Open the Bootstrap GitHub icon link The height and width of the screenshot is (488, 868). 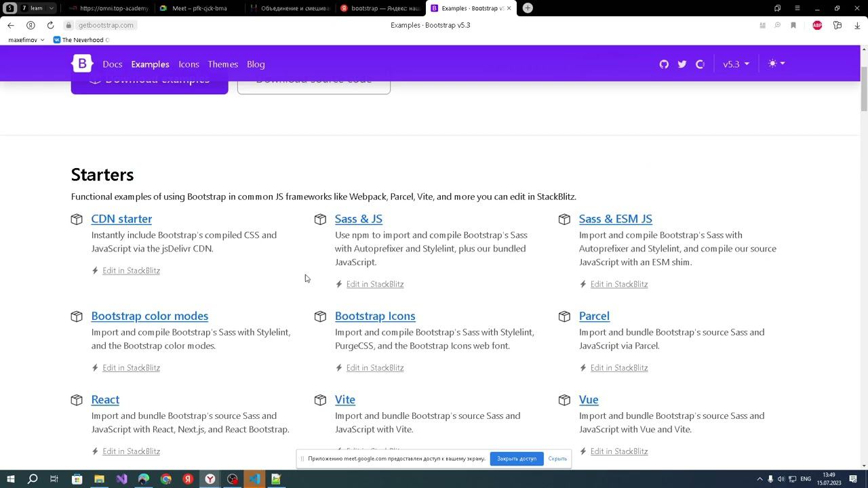[664, 64]
